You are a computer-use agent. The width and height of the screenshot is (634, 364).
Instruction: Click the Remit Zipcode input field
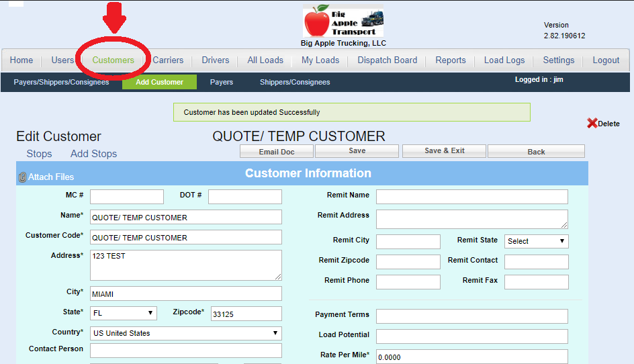pyautogui.click(x=408, y=262)
